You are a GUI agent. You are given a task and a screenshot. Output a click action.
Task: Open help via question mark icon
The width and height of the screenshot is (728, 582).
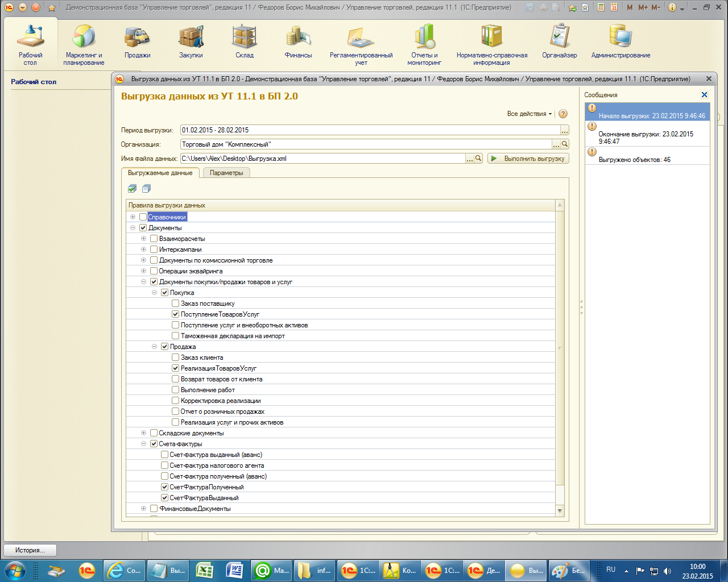[563, 114]
